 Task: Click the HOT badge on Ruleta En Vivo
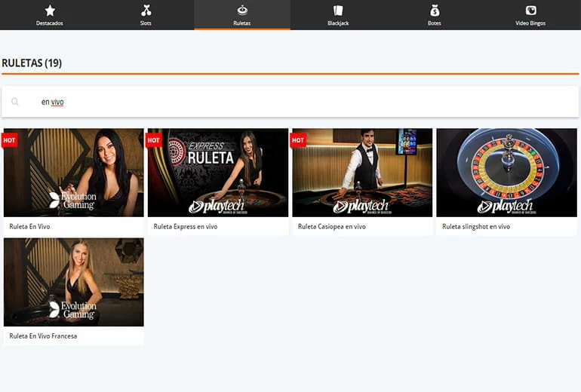(x=9, y=140)
